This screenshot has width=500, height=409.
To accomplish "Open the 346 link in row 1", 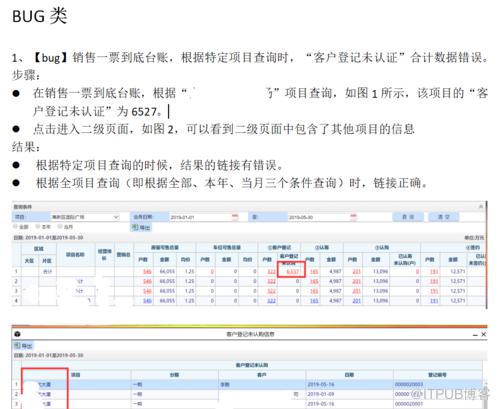I will pos(147,272).
